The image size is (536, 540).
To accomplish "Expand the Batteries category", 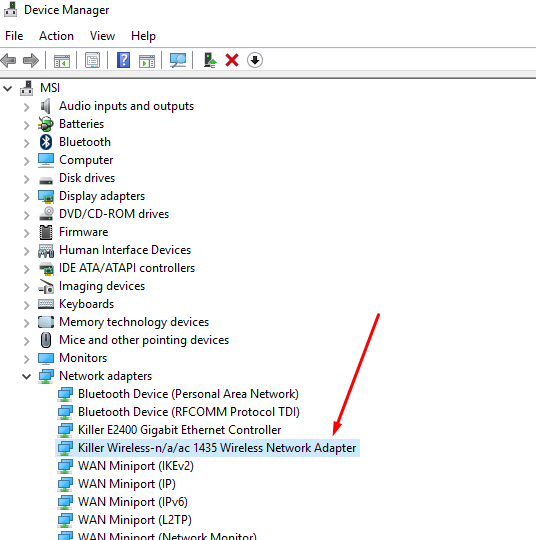I will (27, 125).
